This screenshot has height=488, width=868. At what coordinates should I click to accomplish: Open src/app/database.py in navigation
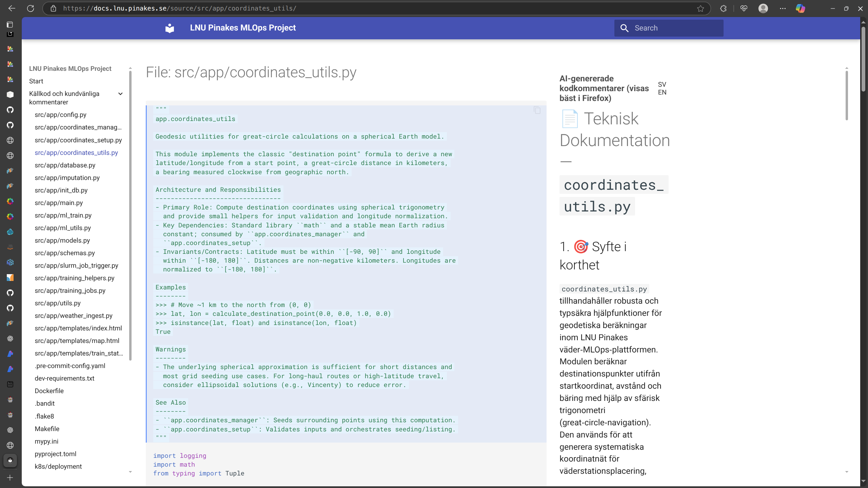(65, 165)
